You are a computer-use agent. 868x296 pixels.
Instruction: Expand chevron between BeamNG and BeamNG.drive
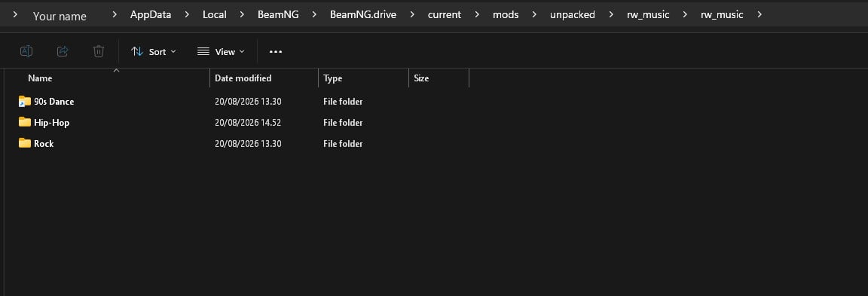(x=314, y=15)
